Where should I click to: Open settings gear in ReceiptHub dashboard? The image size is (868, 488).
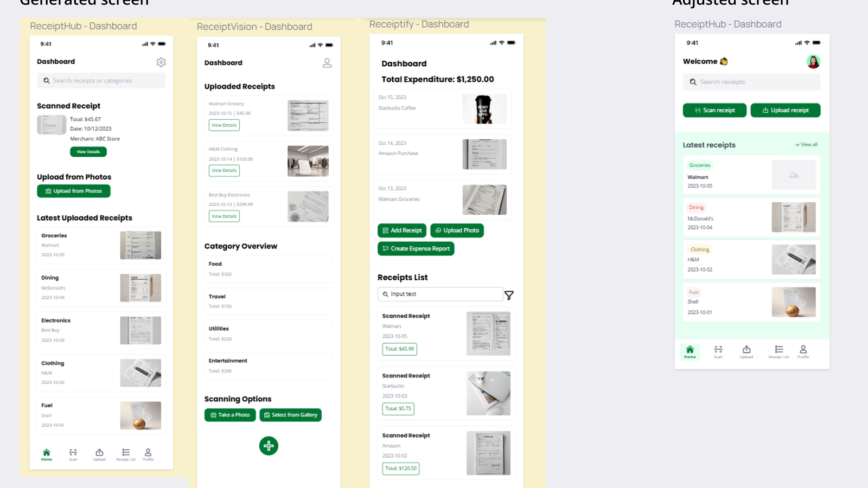tap(161, 62)
